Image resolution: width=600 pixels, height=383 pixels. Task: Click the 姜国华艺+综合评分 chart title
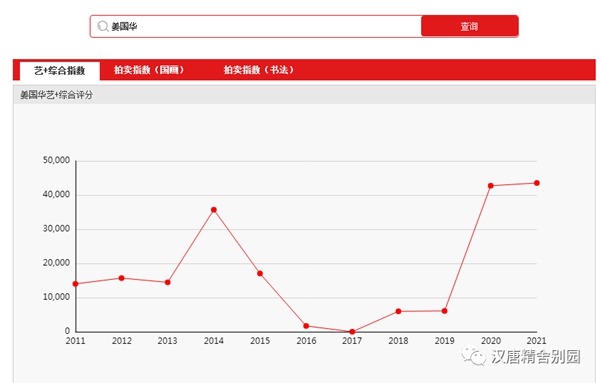[56, 95]
